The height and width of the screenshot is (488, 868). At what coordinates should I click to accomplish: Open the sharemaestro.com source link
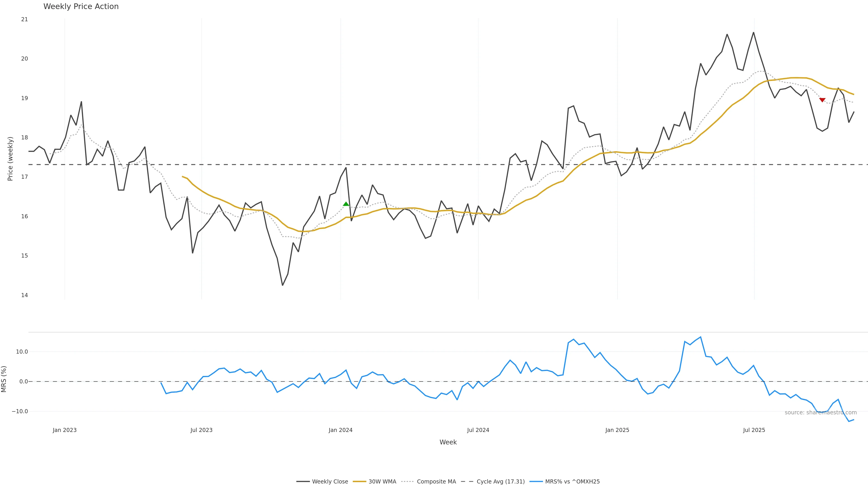(x=821, y=413)
